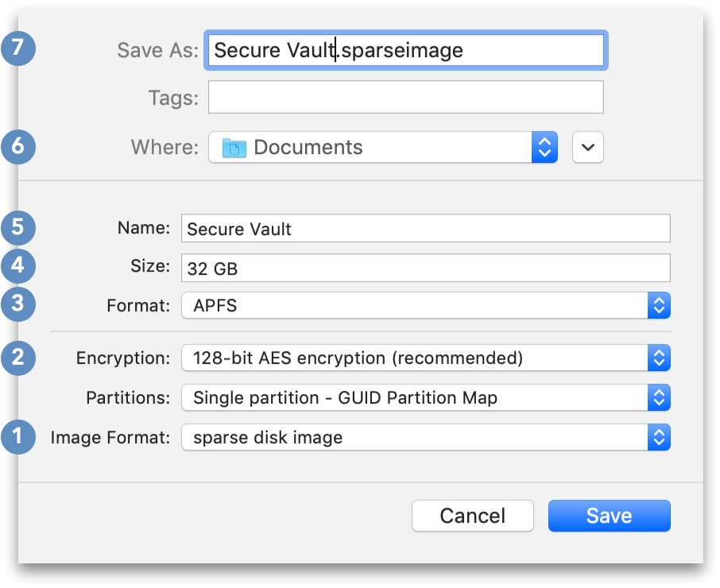Click the numbered callout badge 7
The width and height of the screenshot is (720, 588).
[19, 50]
